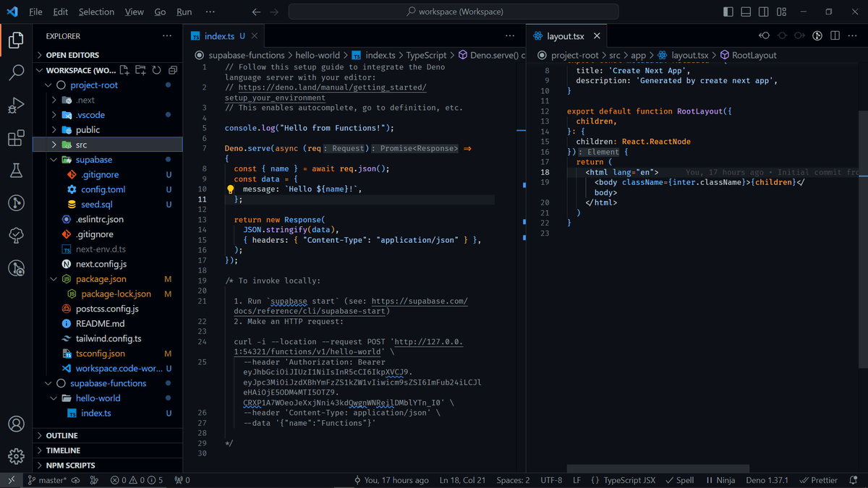Open the Accounts menu in activity bar
Screen dimensions: 868x488
click(x=16, y=424)
